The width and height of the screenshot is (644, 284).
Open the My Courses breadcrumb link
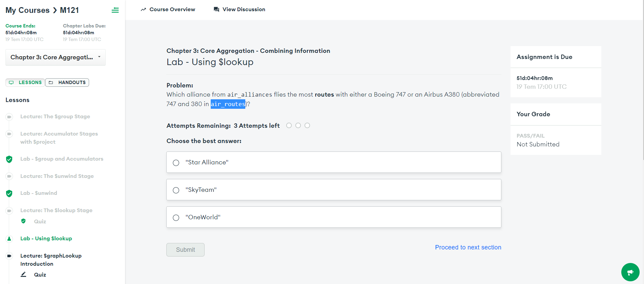coord(27,10)
